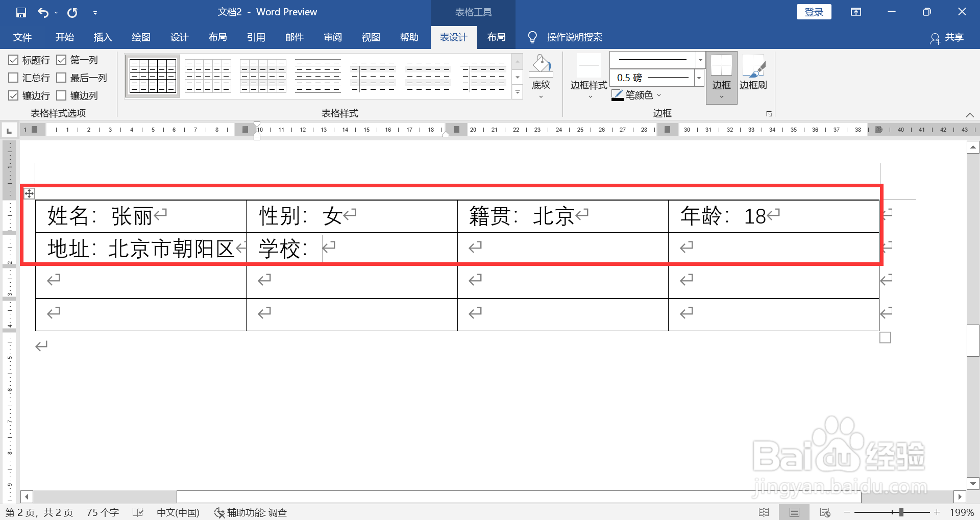Switch to the 设计 ribbon tab
Screen dimensions: 980x520
pyautogui.click(x=180, y=37)
